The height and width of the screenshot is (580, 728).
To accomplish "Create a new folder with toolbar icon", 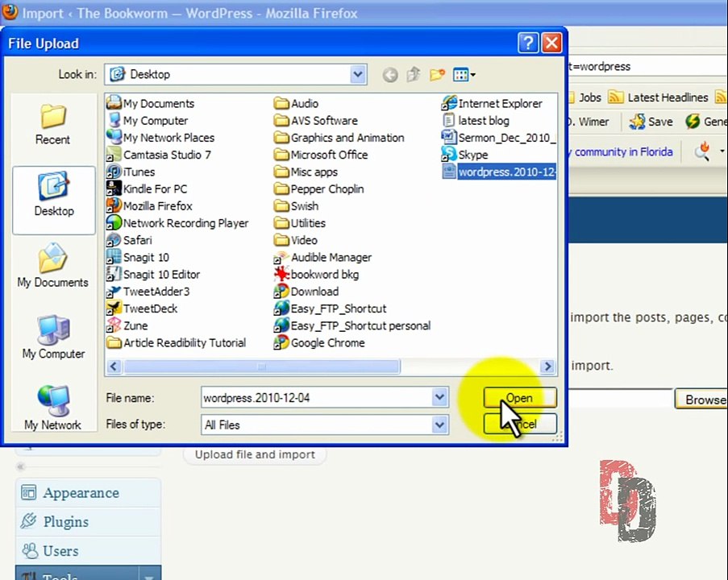I will tap(437, 74).
